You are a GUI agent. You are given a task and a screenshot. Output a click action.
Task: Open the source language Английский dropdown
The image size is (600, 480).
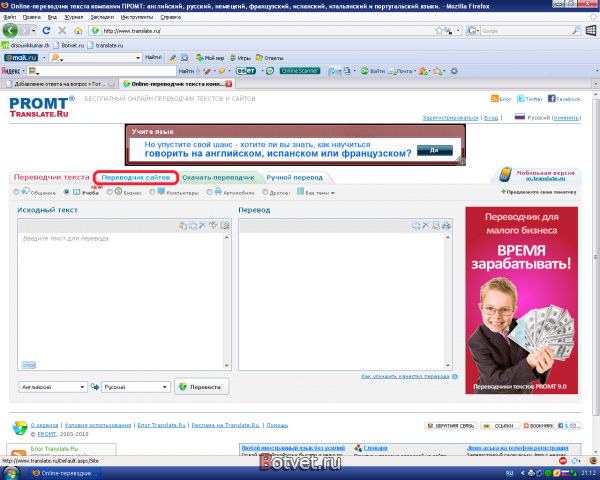coord(53,387)
